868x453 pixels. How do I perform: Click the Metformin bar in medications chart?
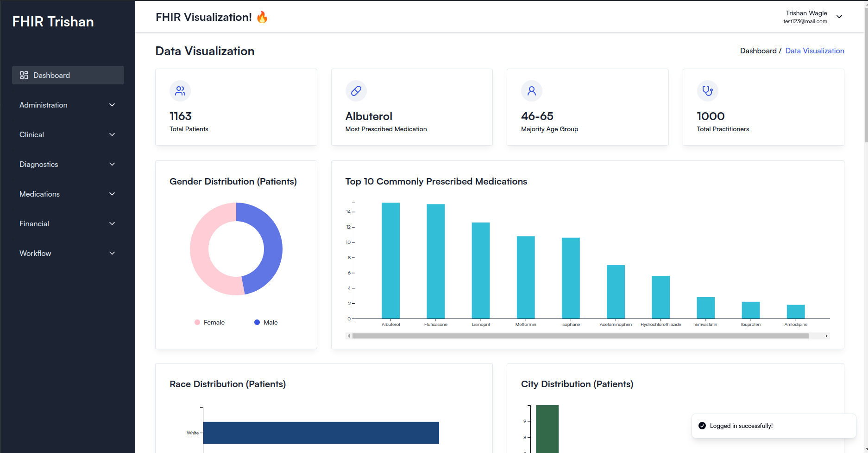click(x=526, y=277)
